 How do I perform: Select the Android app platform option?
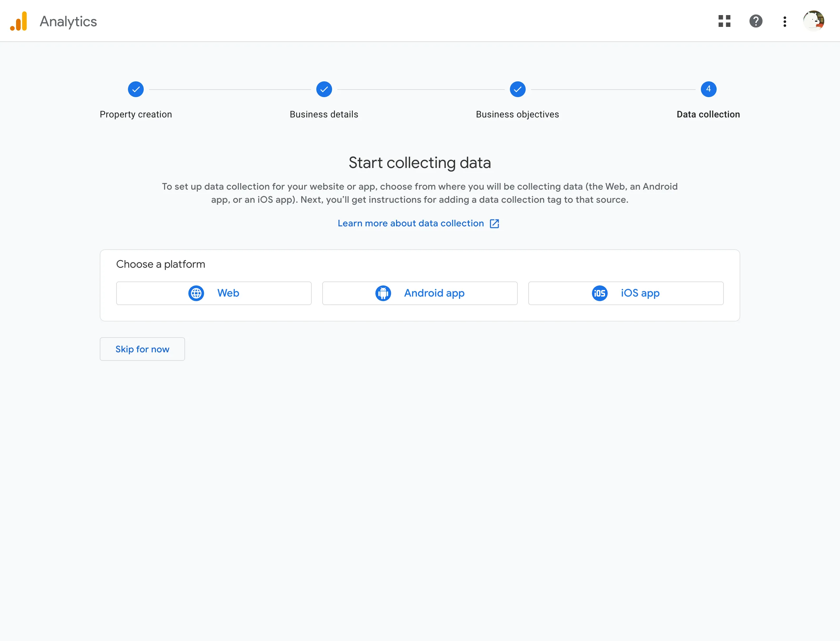[420, 293]
